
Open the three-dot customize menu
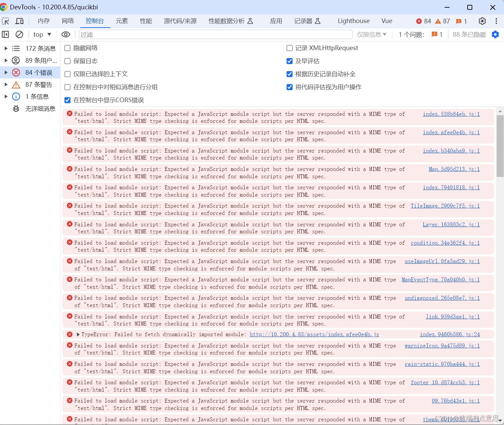coord(496,21)
